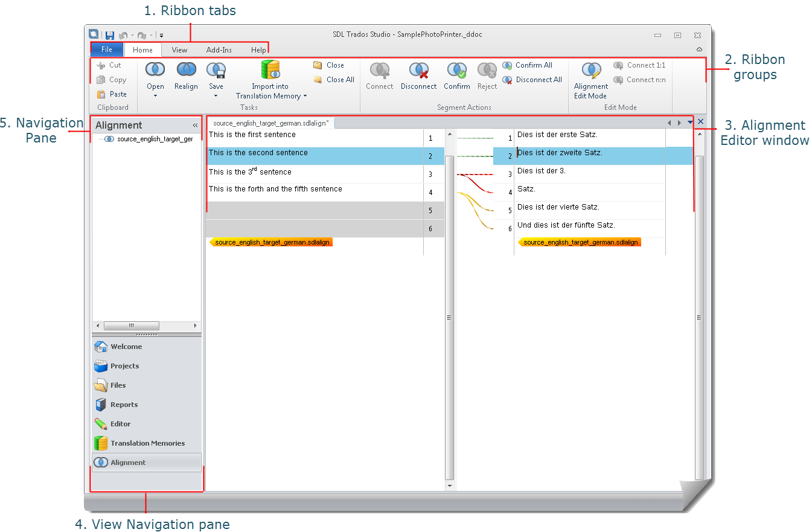Open the Quick Access Toolbar customize dropdown

pyautogui.click(x=161, y=36)
